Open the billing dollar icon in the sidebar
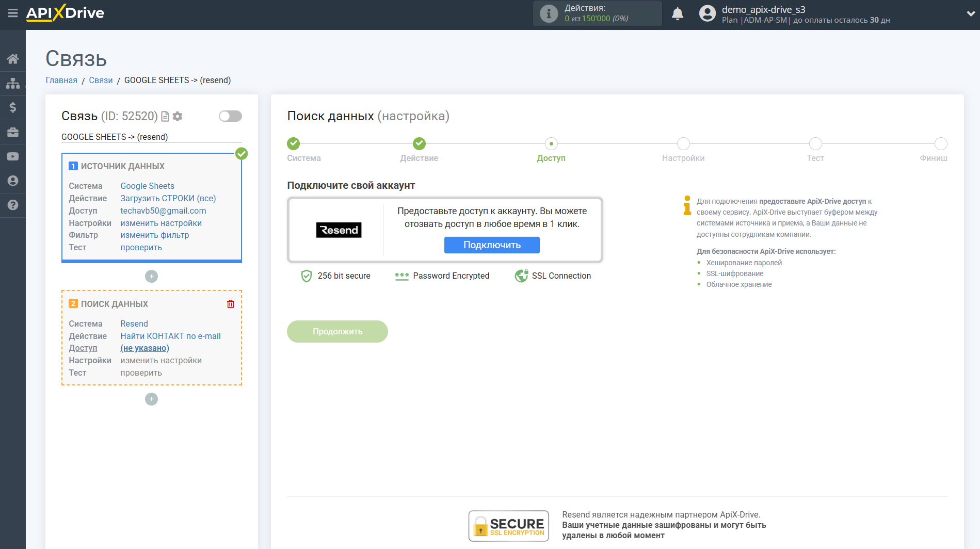The image size is (980, 549). click(12, 107)
